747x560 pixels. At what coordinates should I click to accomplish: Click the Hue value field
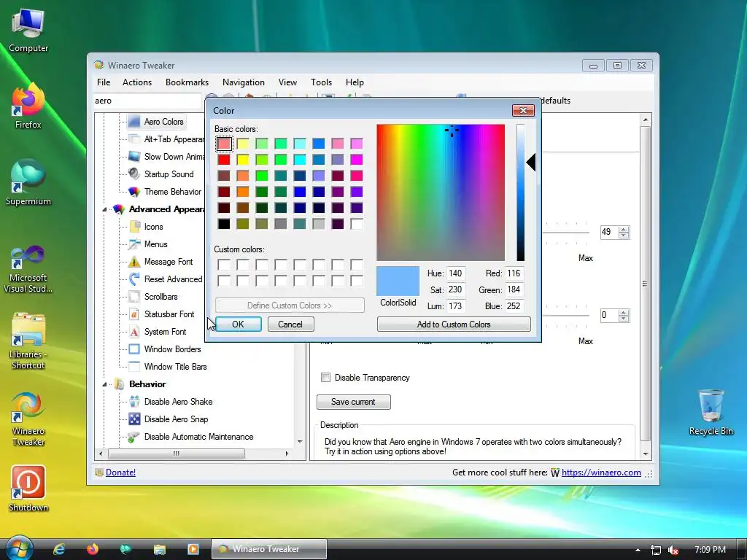[456, 273]
